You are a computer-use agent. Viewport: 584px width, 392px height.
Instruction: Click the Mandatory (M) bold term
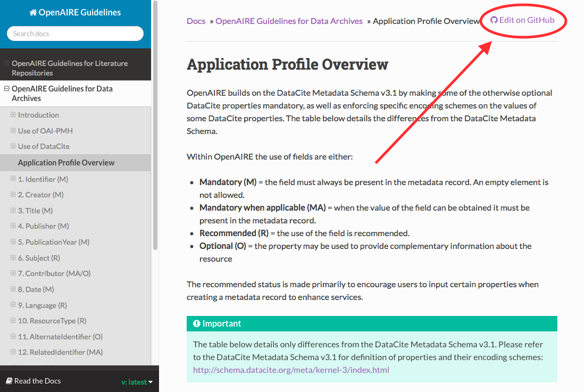[228, 182]
